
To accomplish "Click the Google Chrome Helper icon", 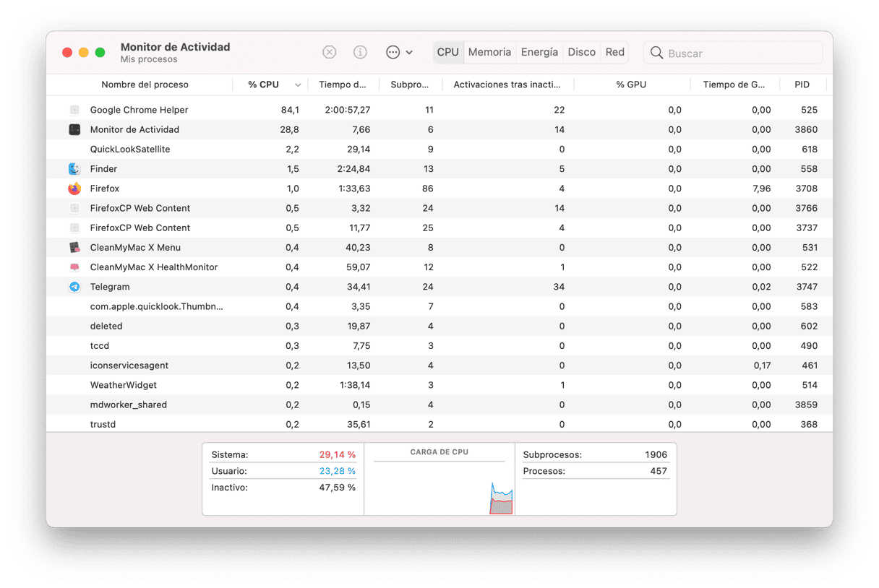I will point(74,110).
